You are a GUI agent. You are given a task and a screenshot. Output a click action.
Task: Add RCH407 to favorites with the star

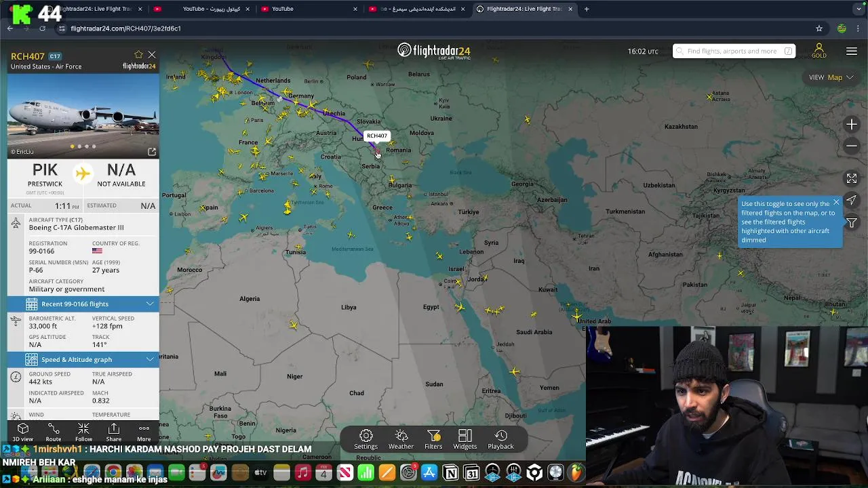tap(138, 55)
